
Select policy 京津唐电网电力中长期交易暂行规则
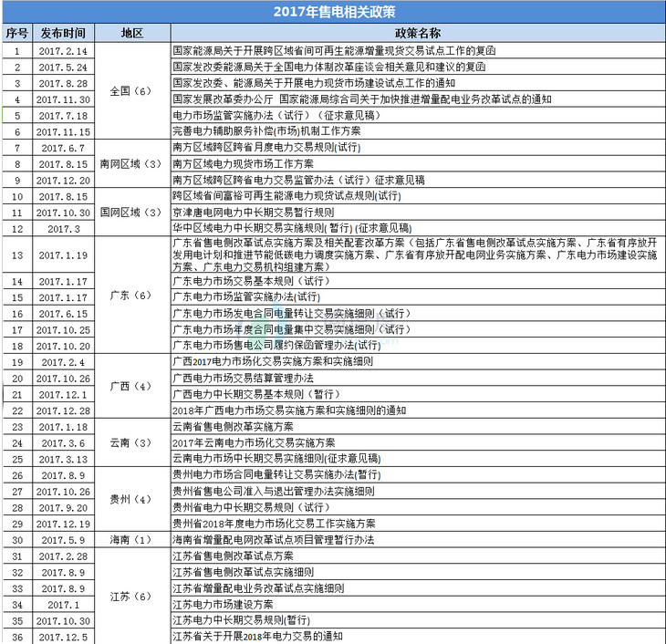(254, 213)
